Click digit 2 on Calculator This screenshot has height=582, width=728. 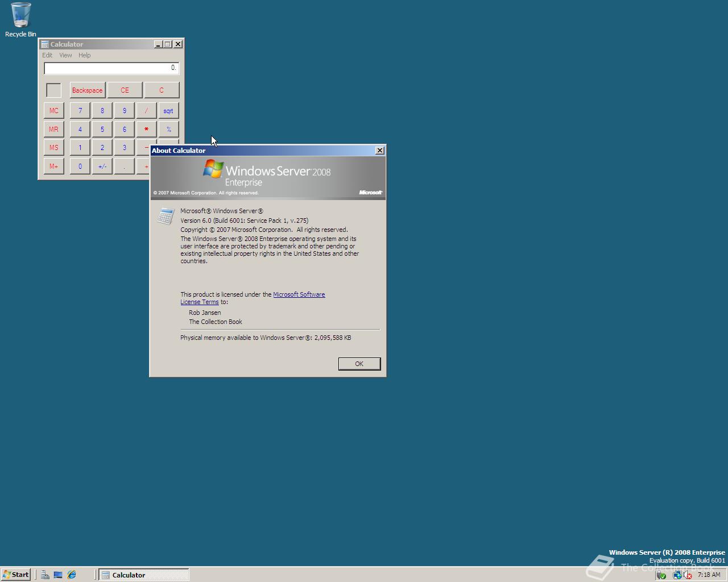102,147
